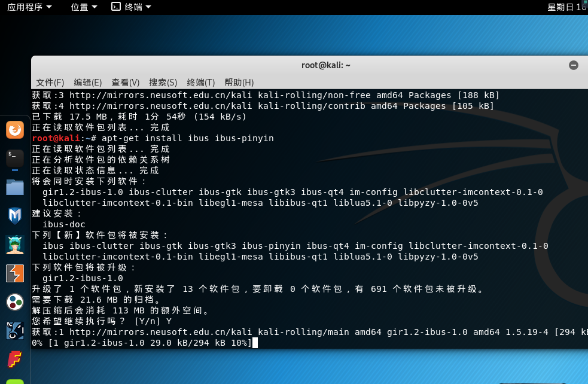This screenshot has height=384, width=588.
Task: Open the Armitage green-haired girl icon
Action: click(x=15, y=245)
